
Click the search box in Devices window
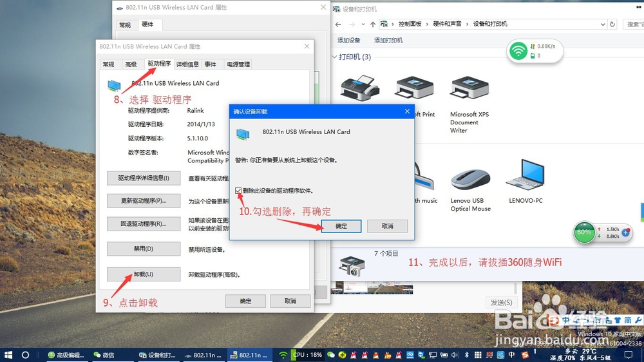[x=633, y=24]
